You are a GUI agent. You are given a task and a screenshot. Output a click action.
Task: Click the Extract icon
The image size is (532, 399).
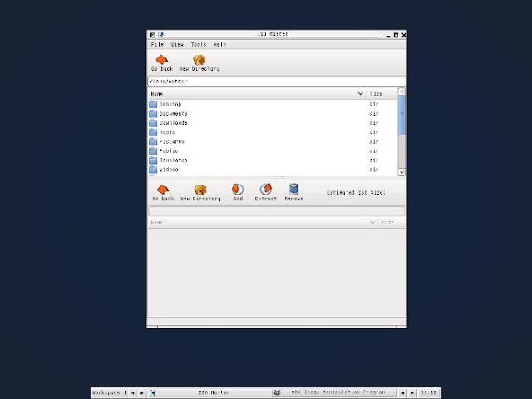point(266,190)
